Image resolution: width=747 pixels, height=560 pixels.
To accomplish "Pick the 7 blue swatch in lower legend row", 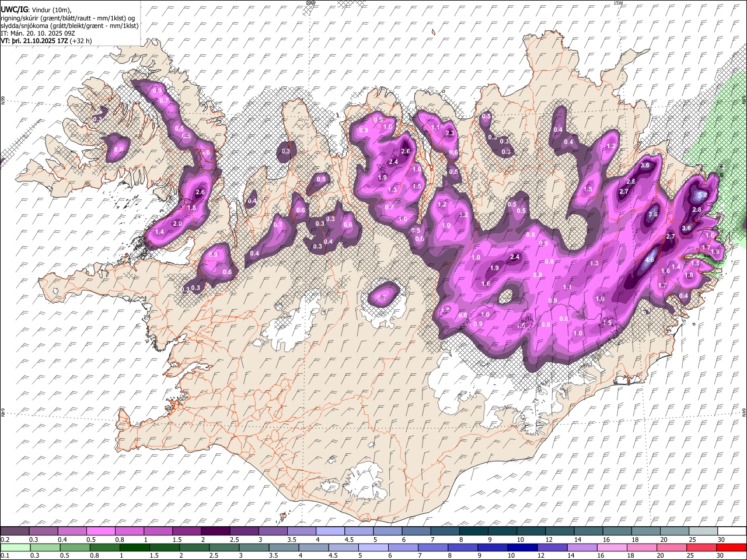I will pyautogui.click(x=433, y=547).
